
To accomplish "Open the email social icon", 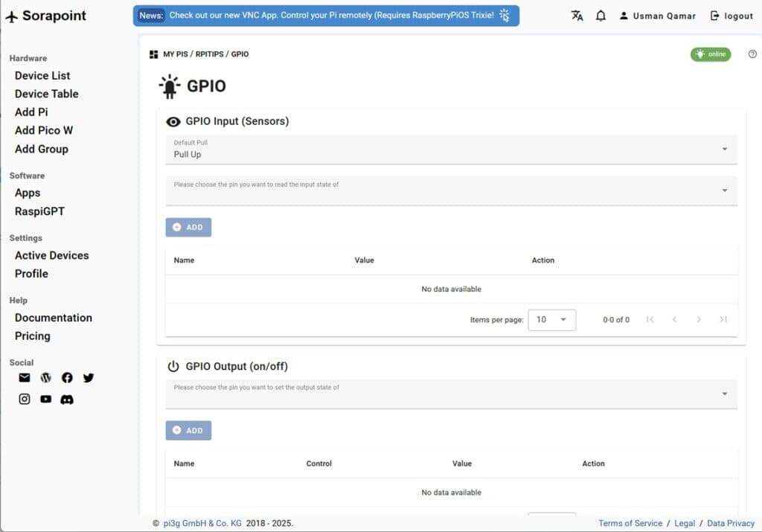I will pos(25,378).
